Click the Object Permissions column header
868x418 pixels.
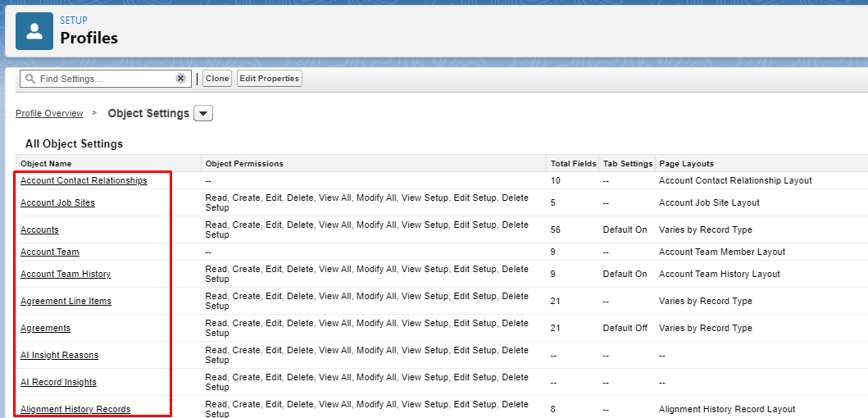[x=244, y=164]
